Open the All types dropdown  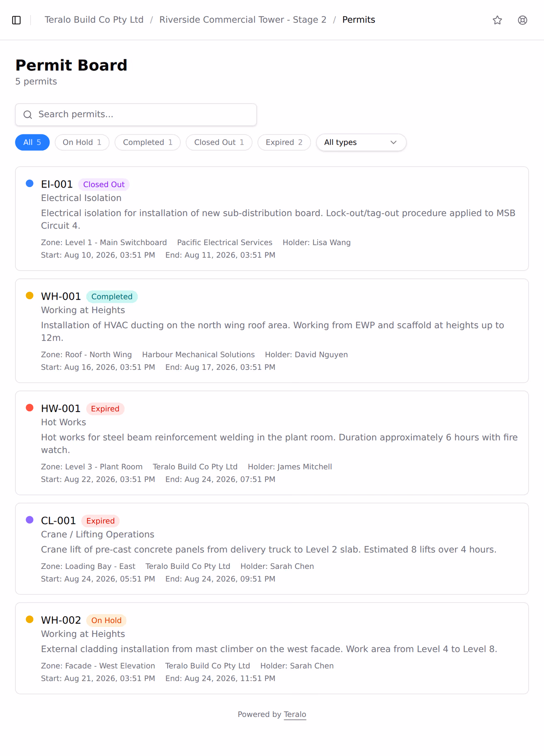361,142
